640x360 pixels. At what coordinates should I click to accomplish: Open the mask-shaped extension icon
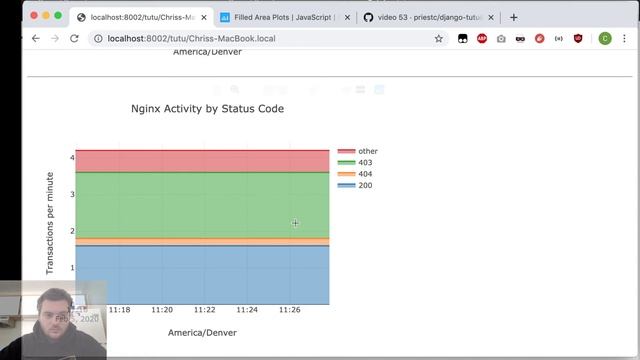(x=520, y=38)
